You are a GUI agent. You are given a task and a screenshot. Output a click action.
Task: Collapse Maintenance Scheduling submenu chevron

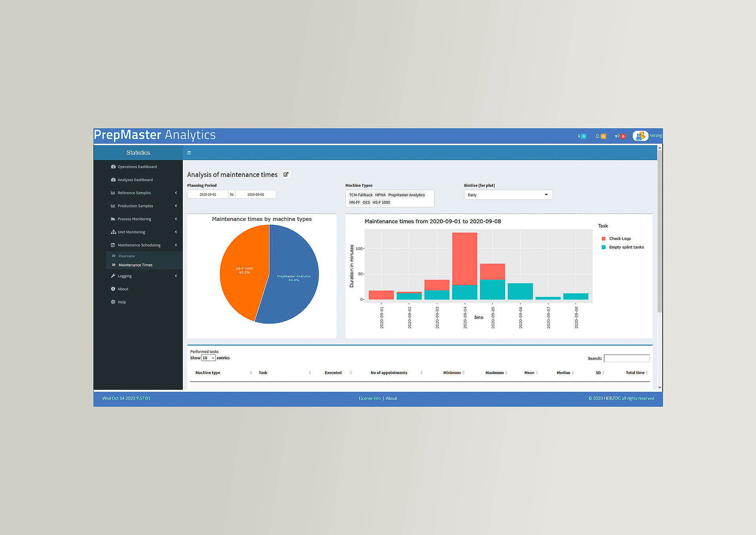tap(176, 245)
